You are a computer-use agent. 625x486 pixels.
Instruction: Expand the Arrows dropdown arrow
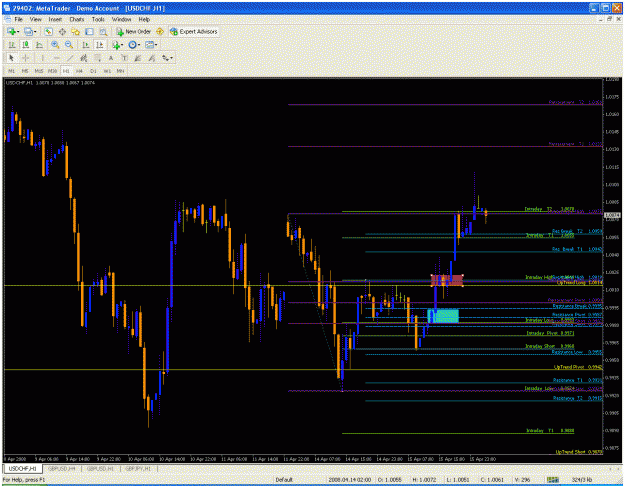coord(172,59)
